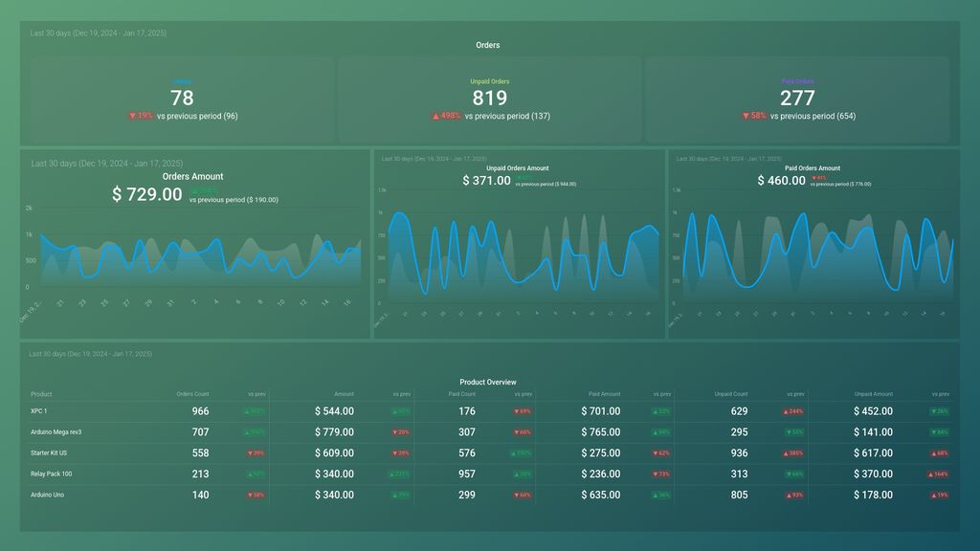Click the $ 765.00 paid amount cell
This screenshot has height=551, width=980.
(601, 432)
